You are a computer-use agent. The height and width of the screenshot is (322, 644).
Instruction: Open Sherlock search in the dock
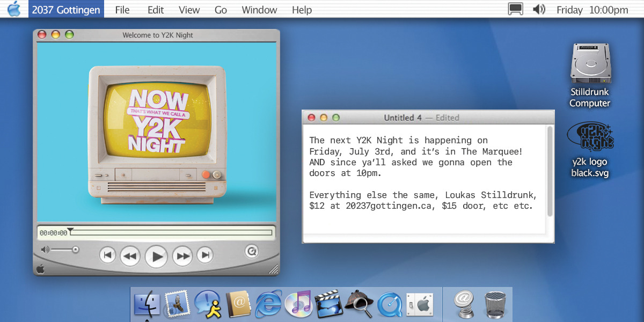coord(359,304)
